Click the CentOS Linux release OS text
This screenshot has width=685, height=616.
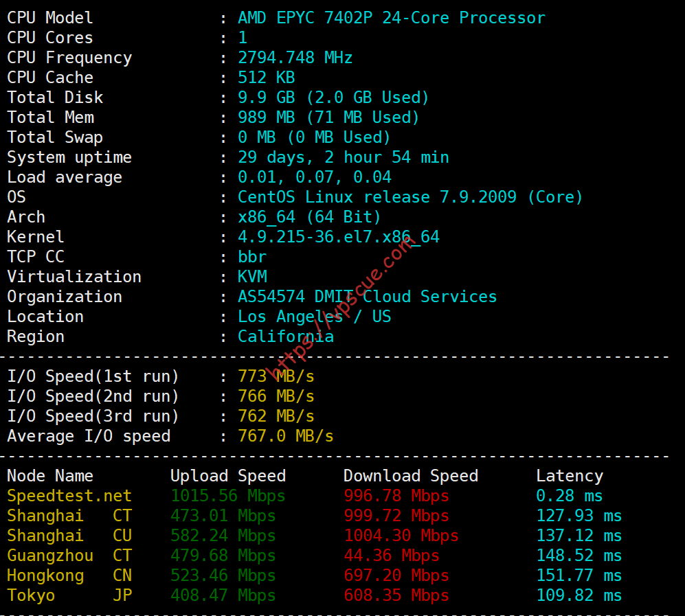point(410,197)
